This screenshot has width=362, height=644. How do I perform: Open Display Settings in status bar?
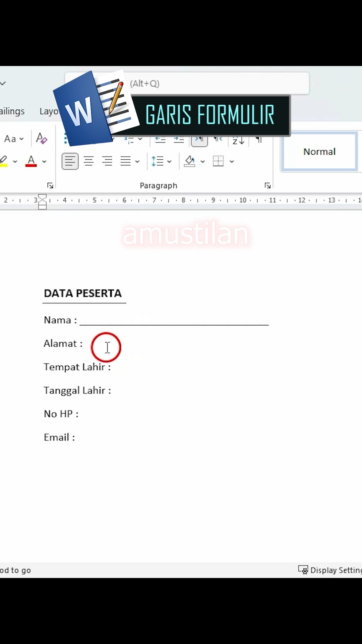point(330,570)
